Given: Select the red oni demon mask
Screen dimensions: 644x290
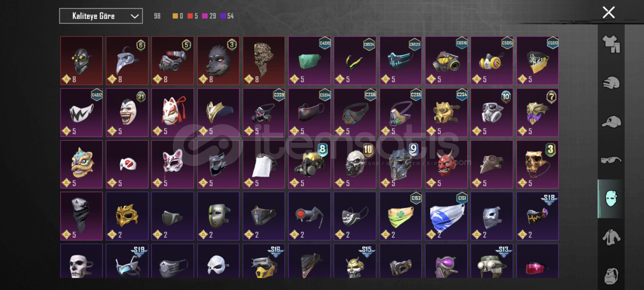Looking at the screenshot, I should [x=446, y=164].
